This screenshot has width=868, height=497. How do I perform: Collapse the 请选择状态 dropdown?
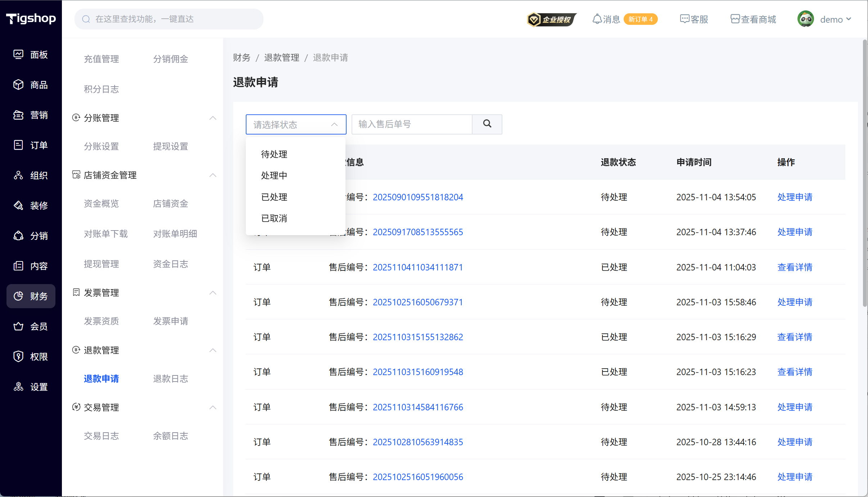[x=334, y=124]
